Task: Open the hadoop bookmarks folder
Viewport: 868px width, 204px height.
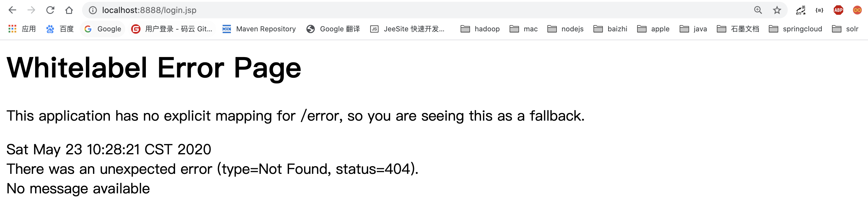Action: [x=480, y=29]
